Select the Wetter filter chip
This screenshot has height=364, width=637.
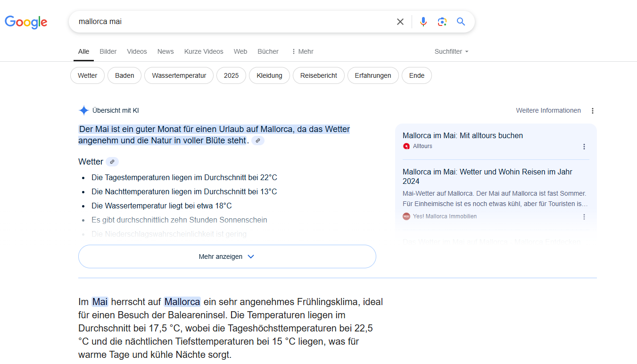coord(87,75)
